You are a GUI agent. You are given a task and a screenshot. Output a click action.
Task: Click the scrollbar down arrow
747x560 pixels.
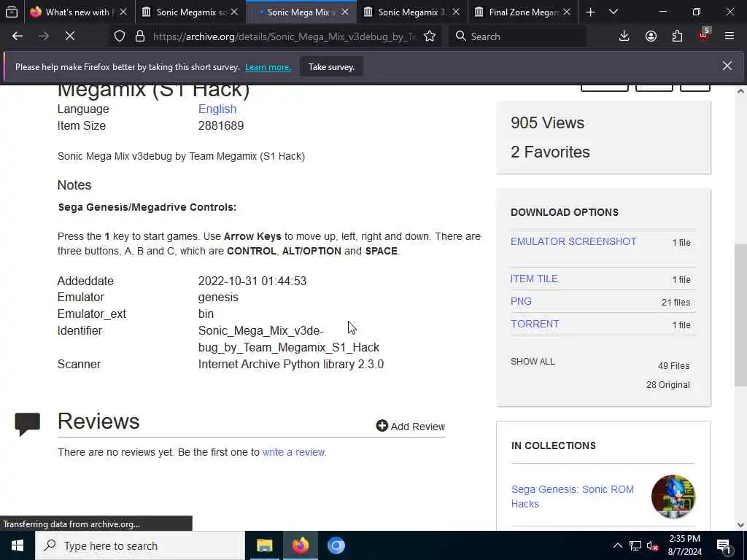coord(740,525)
